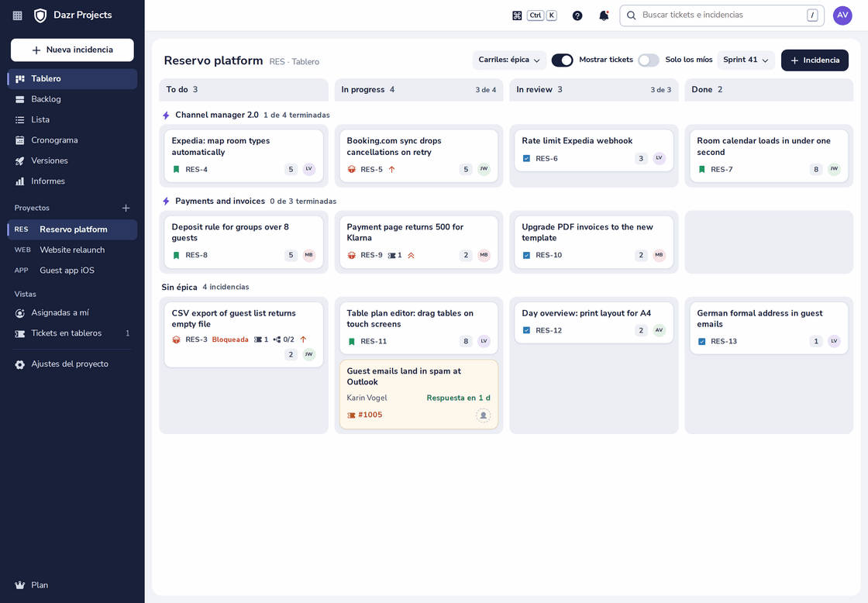Click the unassigned avatar on ticket #1005

pos(484,415)
